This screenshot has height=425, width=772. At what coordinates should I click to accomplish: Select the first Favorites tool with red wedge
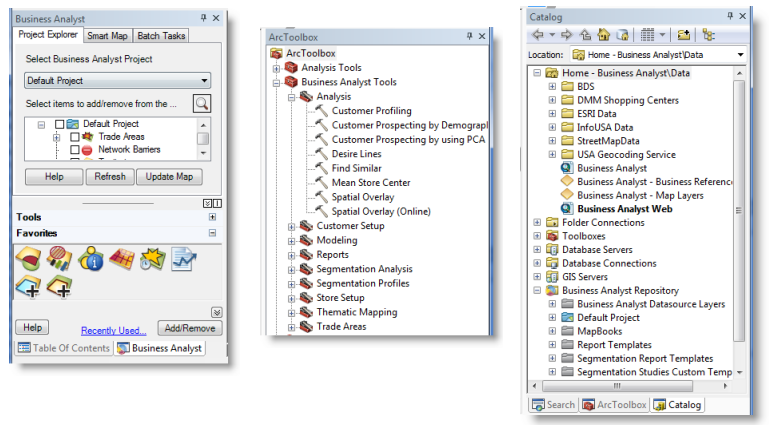[29, 258]
